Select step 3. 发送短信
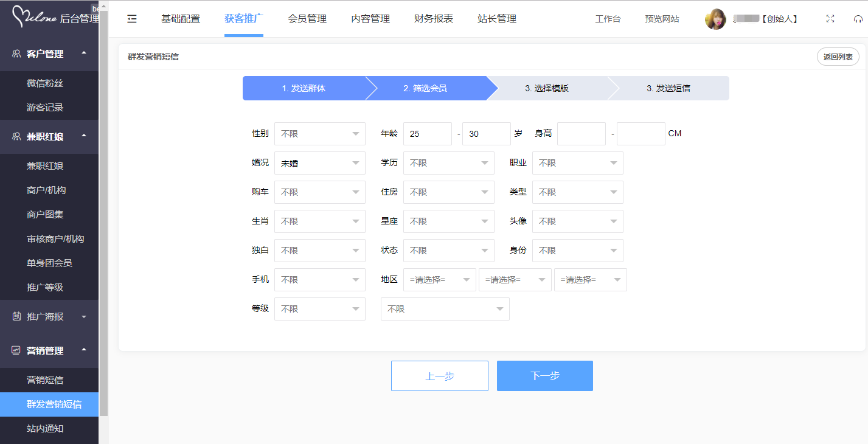 pyautogui.click(x=668, y=88)
